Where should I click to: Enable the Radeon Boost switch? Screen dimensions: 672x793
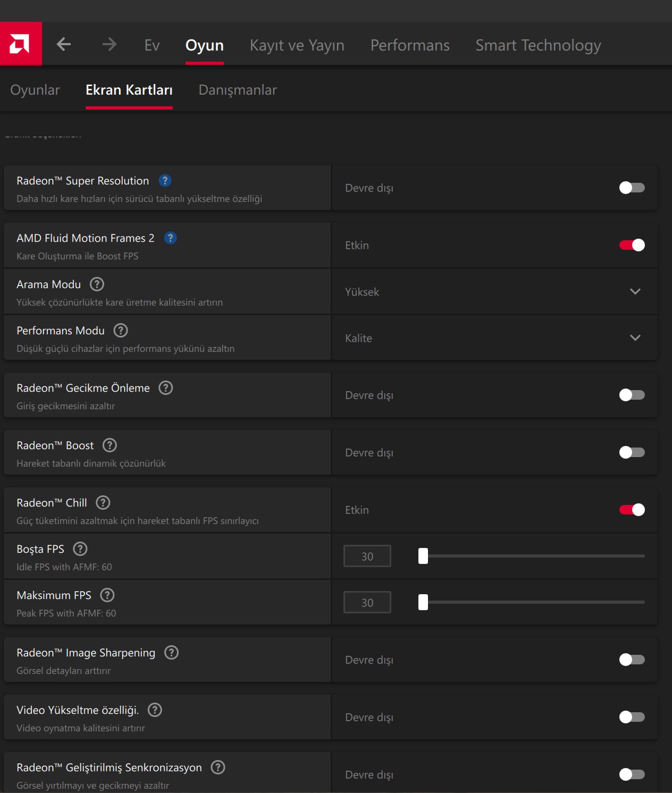coord(632,452)
